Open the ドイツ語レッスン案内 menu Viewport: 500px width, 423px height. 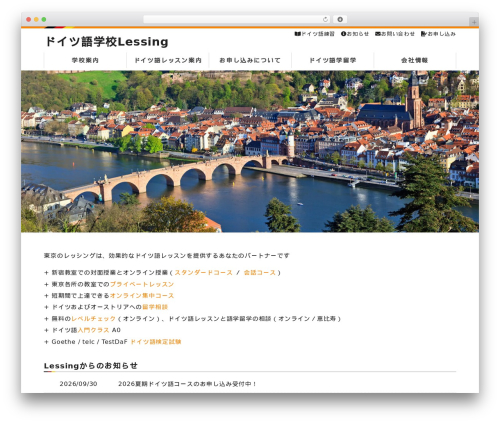tap(168, 60)
